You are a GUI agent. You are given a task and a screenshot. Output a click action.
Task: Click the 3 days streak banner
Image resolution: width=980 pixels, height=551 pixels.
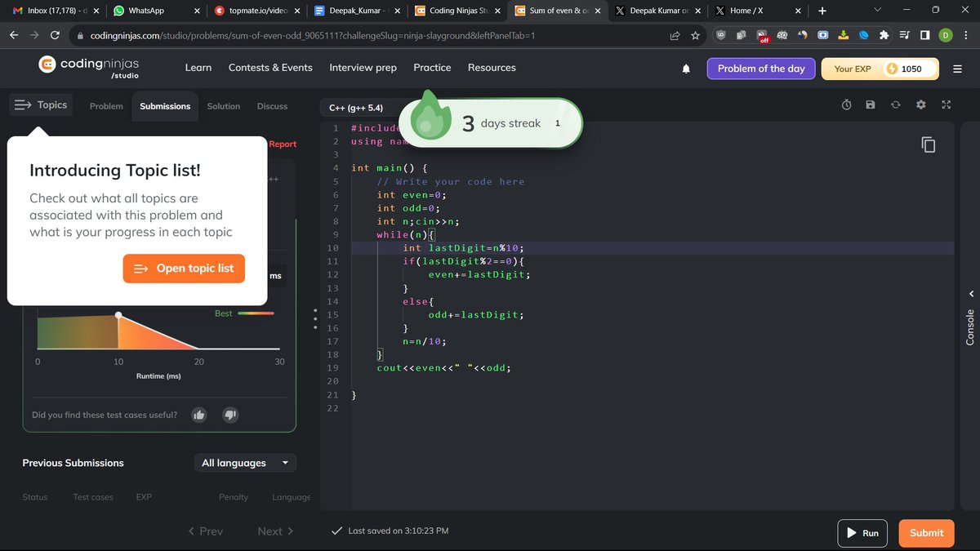pyautogui.click(x=490, y=123)
